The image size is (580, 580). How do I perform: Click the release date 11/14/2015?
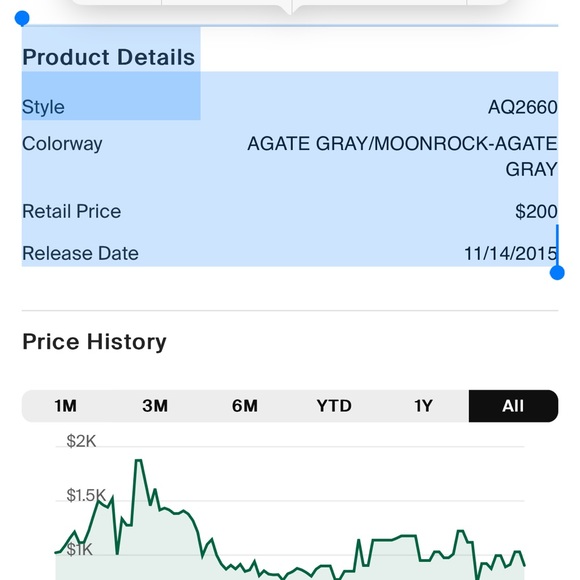coord(510,254)
